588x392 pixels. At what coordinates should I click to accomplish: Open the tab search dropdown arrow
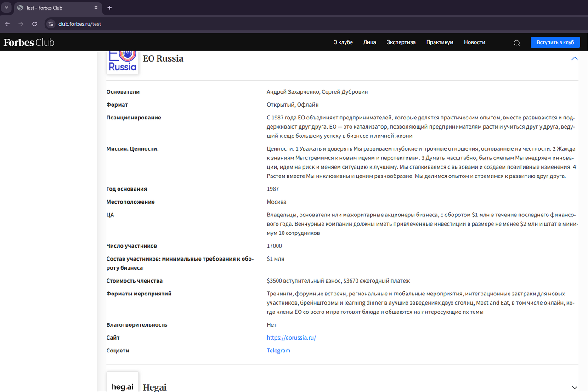[6, 8]
